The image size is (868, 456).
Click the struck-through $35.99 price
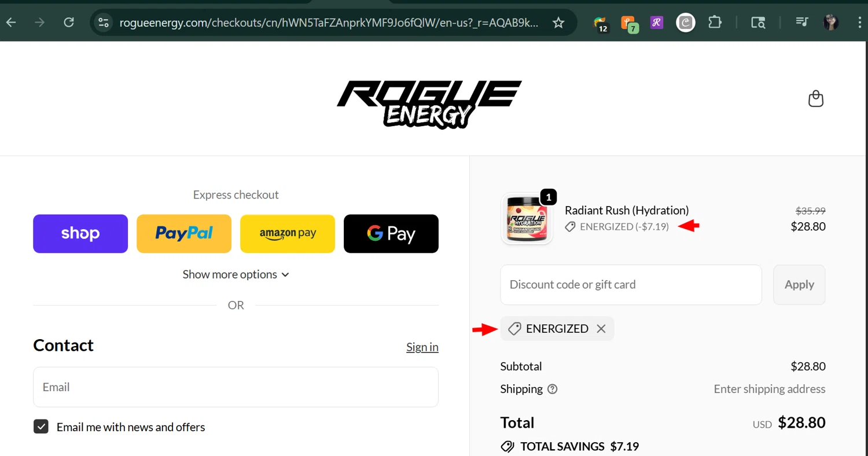coord(811,211)
